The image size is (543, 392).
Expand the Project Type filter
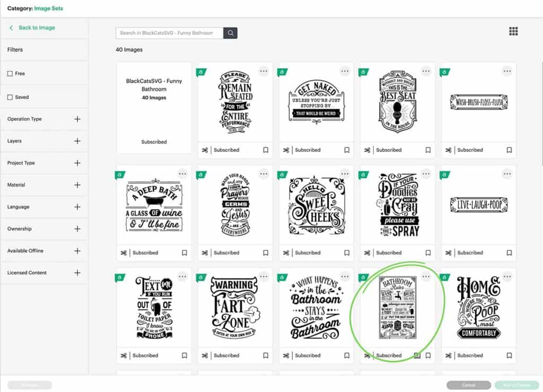[x=77, y=163]
